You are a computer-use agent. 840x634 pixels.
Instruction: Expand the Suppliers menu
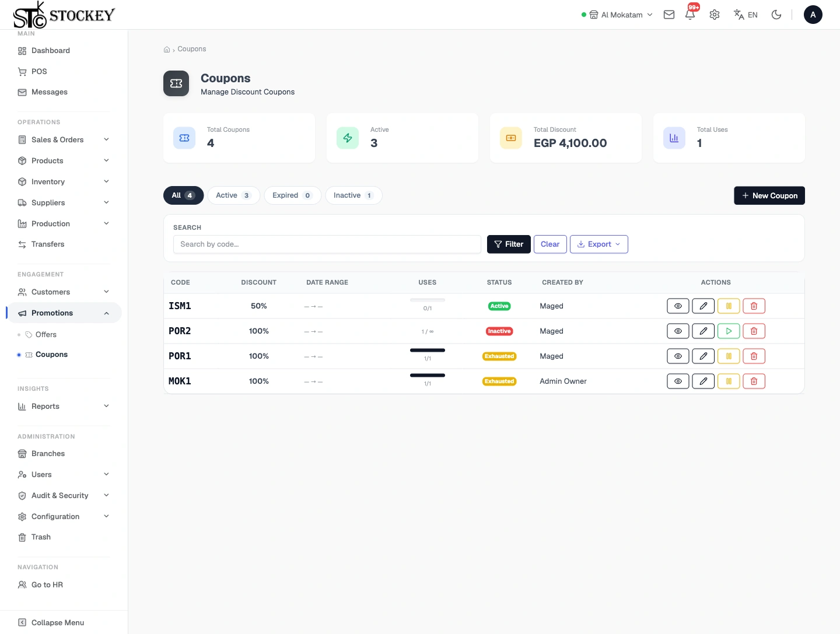point(64,202)
